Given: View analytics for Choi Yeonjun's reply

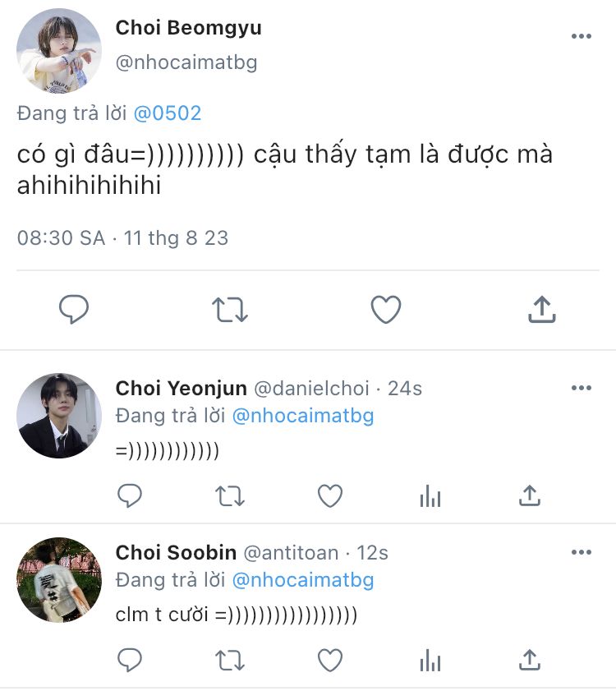Looking at the screenshot, I should pyautogui.click(x=430, y=495).
